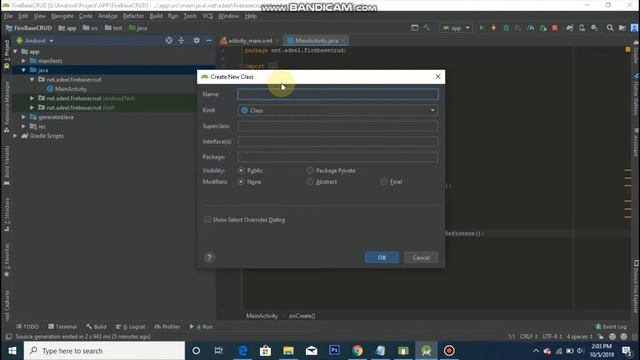This screenshot has height=360, width=640.
Task: Expand net.adeel.firebasecrud (androidTest) package
Action: (x=32, y=98)
